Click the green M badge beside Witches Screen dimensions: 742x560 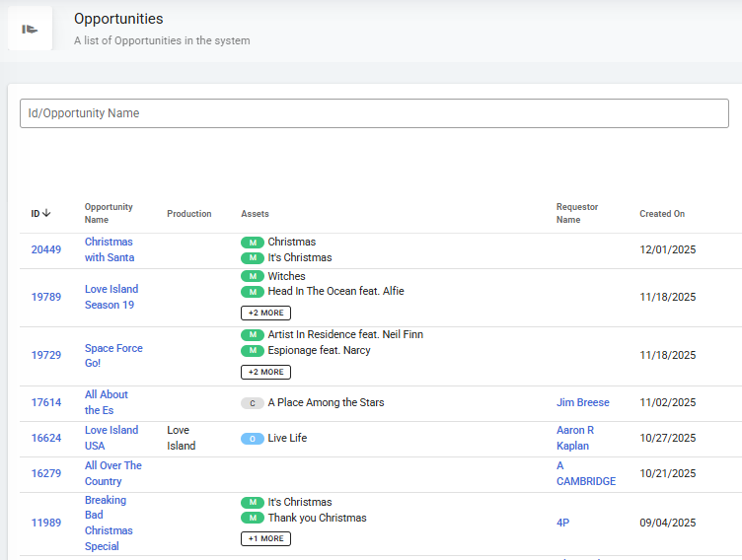253,276
